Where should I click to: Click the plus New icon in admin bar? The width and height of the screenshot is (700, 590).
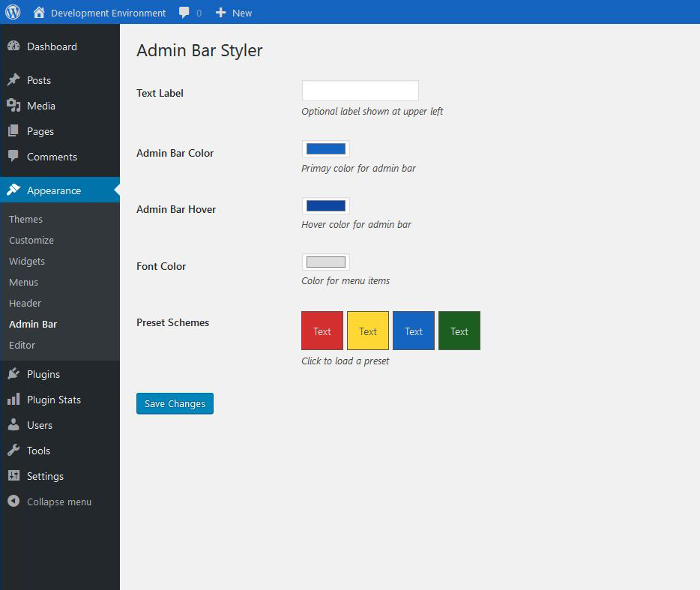(x=220, y=13)
